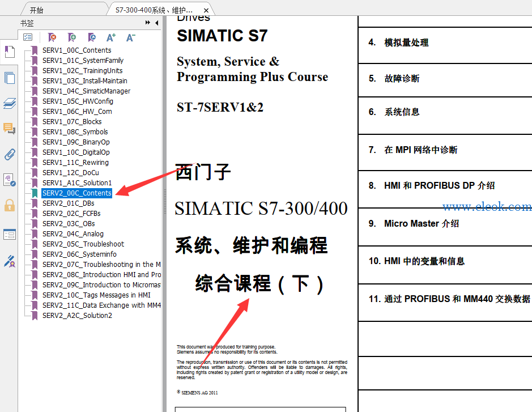Viewport: 532px width, 412px height.
Task: Open the layers panel icon
Action: tap(10, 103)
